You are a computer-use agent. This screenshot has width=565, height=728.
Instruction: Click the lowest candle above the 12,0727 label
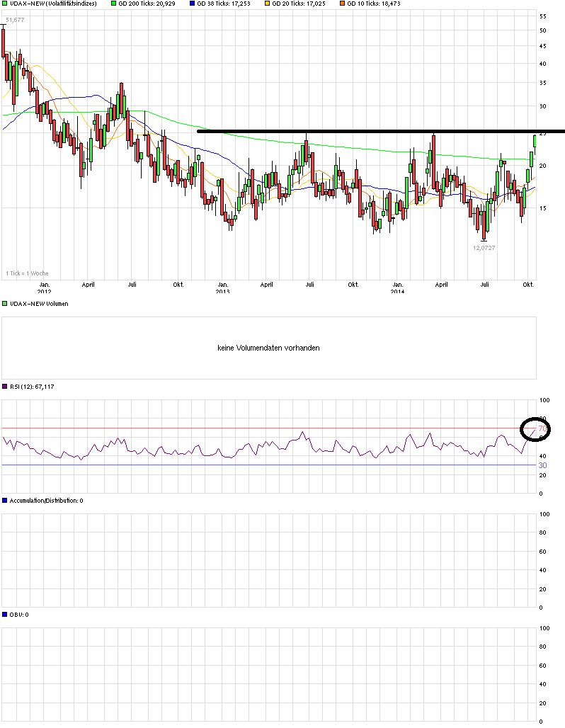pos(484,225)
